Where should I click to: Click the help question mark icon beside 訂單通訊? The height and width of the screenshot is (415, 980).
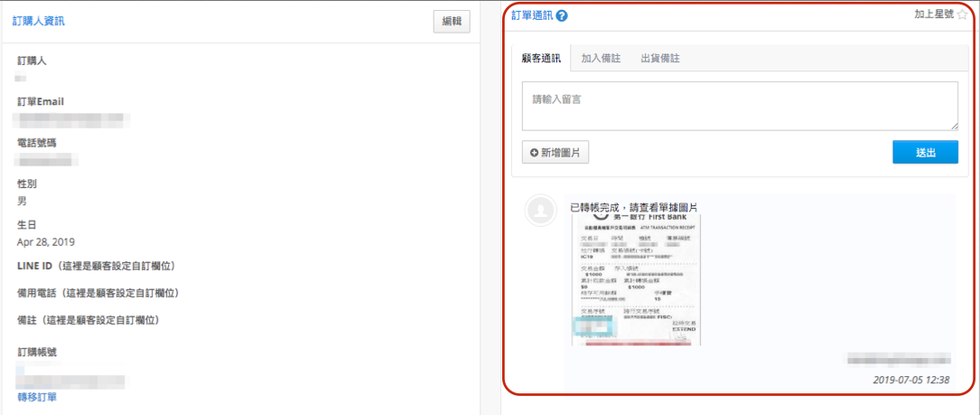tap(561, 16)
